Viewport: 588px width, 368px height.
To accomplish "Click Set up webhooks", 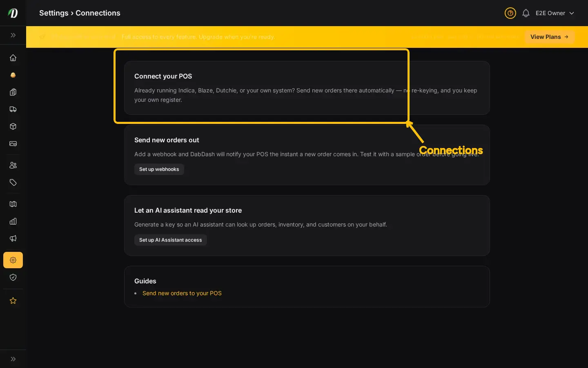I will coord(159,169).
